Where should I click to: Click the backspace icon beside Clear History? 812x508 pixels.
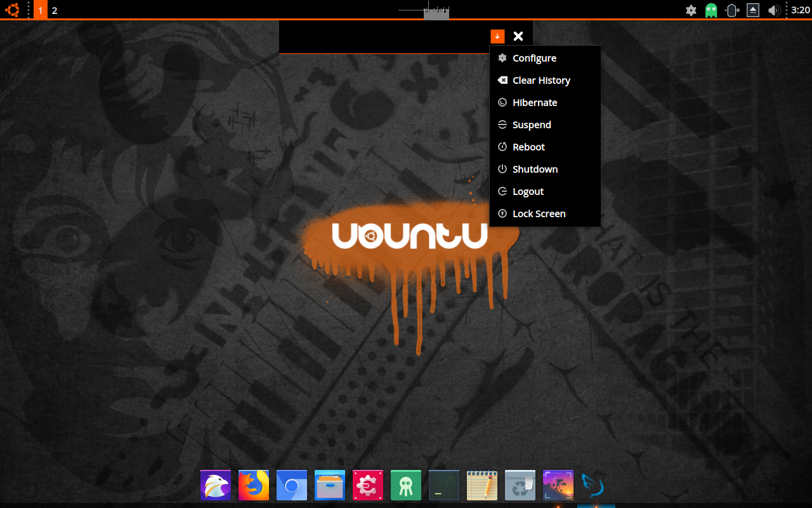click(502, 80)
